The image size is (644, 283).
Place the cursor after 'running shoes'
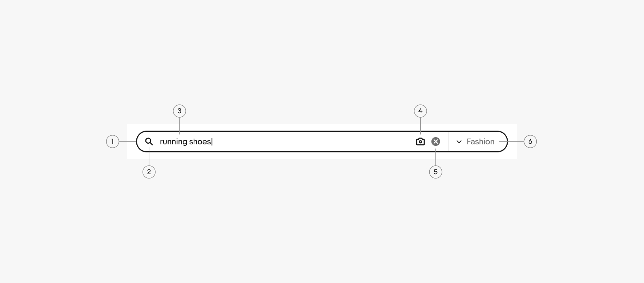(212, 141)
